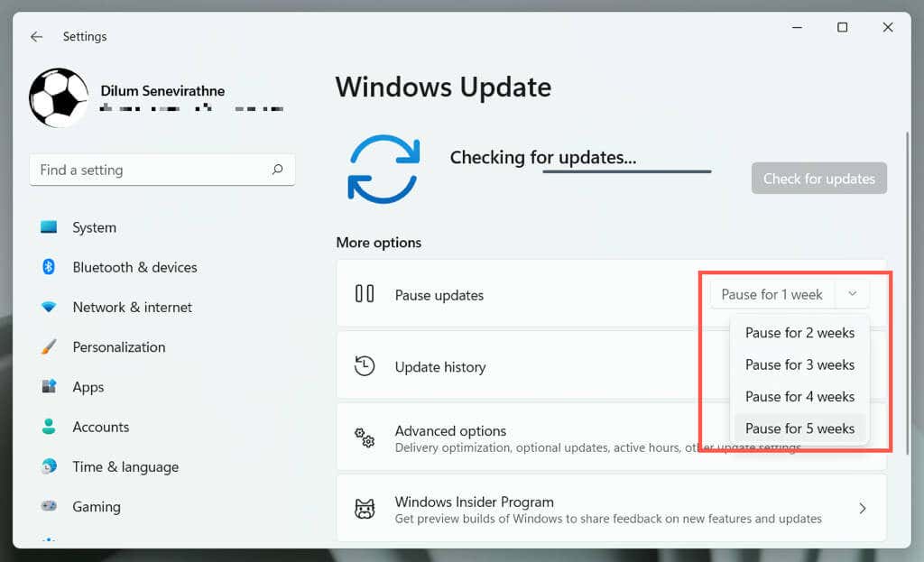Select the Accounts icon
Viewport: 924px width, 562px height.
(52, 427)
